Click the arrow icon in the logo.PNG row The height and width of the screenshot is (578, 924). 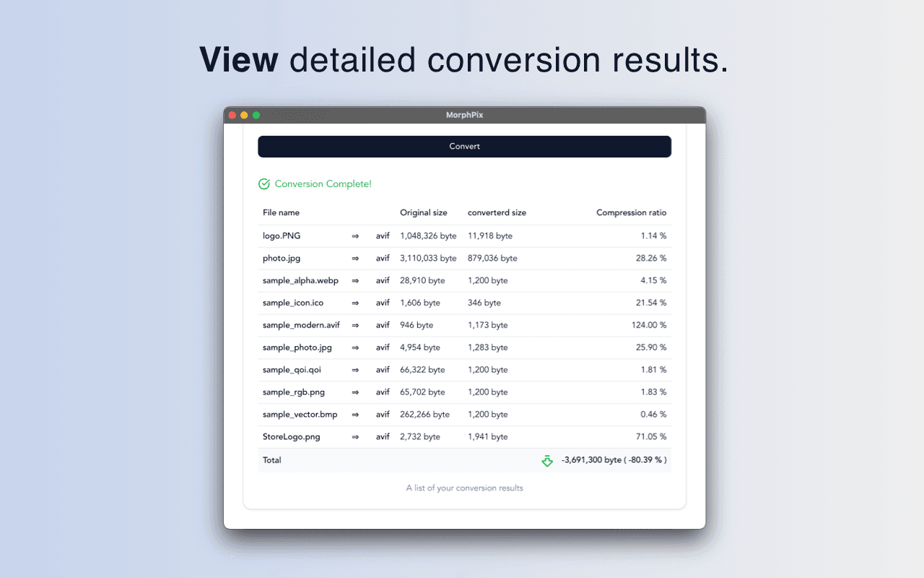click(x=355, y=236)
